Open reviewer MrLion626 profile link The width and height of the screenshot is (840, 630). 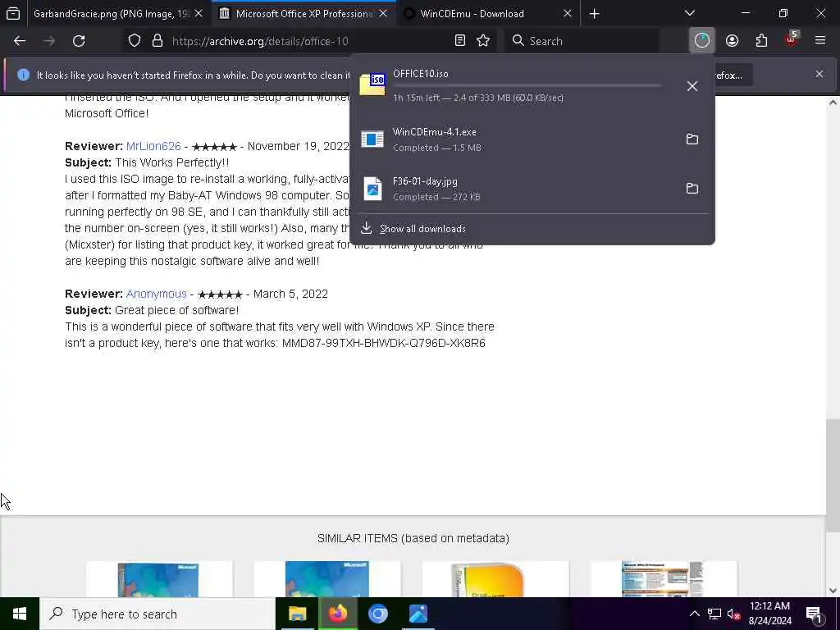tap(153, 146)
